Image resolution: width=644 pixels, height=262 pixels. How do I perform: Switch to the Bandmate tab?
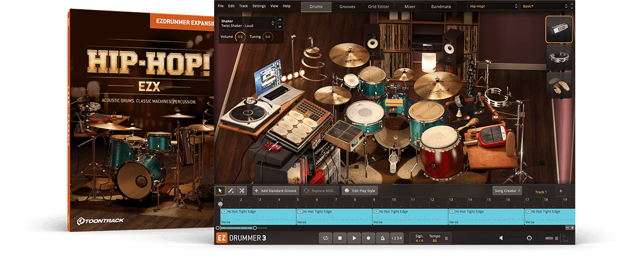point(441,6)
